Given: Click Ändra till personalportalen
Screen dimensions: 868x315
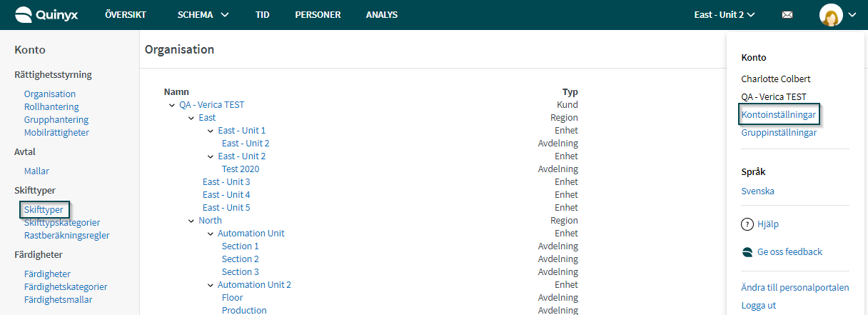Looking at the screenshot, I should point(795,288).
